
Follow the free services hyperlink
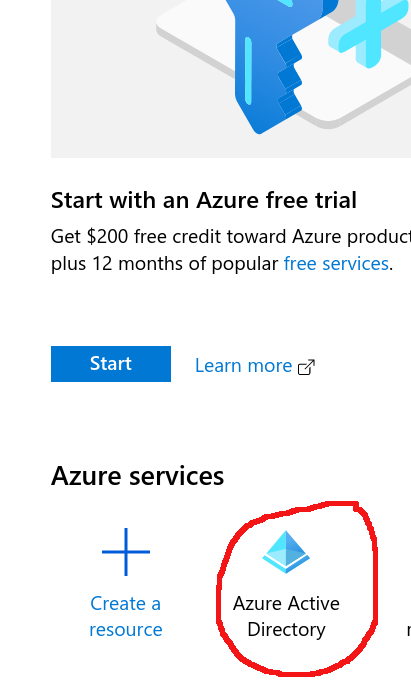pyautogui.click(x=336, y=263)
